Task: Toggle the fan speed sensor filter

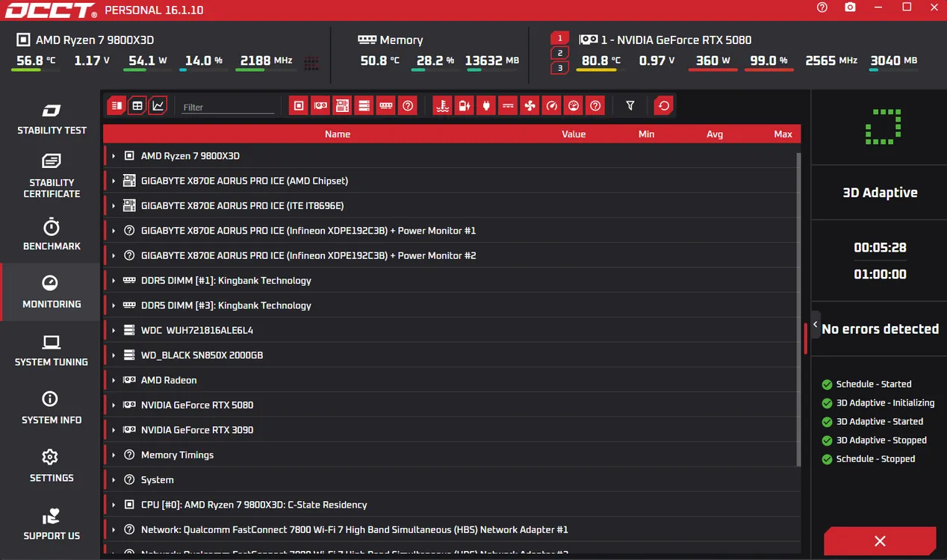Action: 530,106
